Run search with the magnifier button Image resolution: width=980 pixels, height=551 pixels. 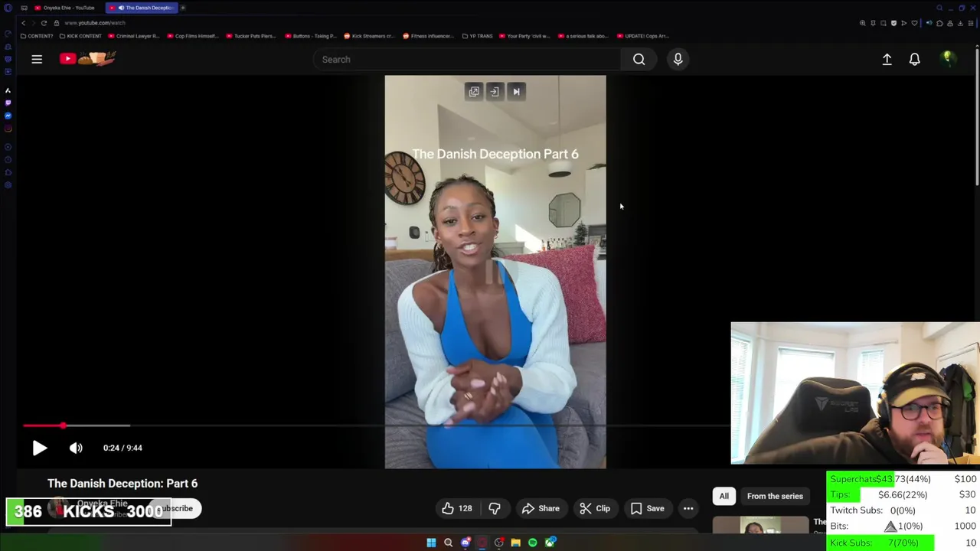[639, 59]
